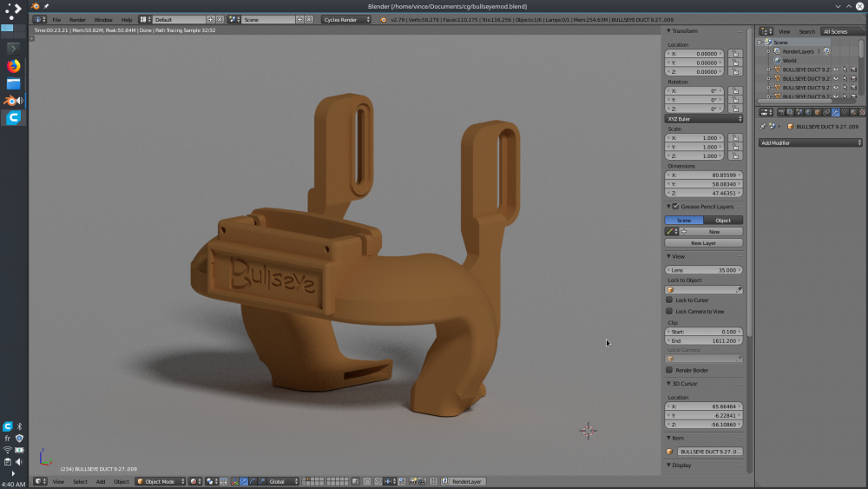Open the File menu
The image size is (868, 489).
coord(56,19)
